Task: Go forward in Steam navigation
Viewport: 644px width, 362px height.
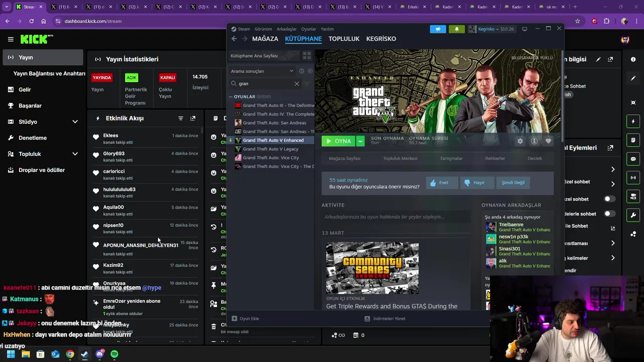Action: coord(245,39)
